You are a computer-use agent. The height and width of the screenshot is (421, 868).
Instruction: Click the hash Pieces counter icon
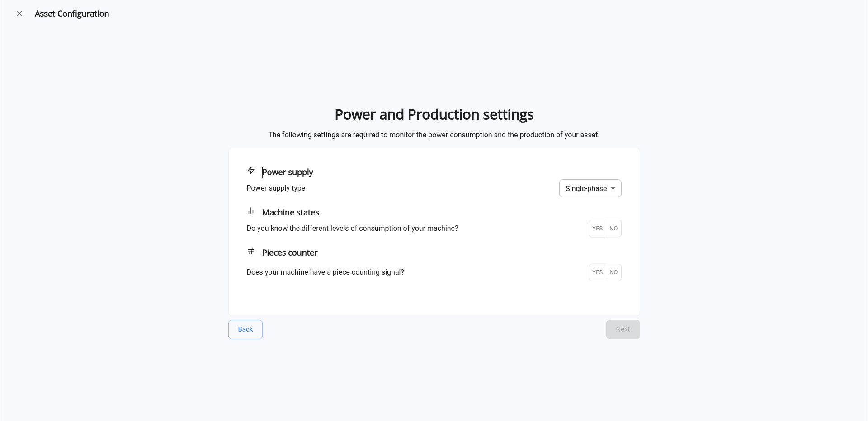click(251, 251)
